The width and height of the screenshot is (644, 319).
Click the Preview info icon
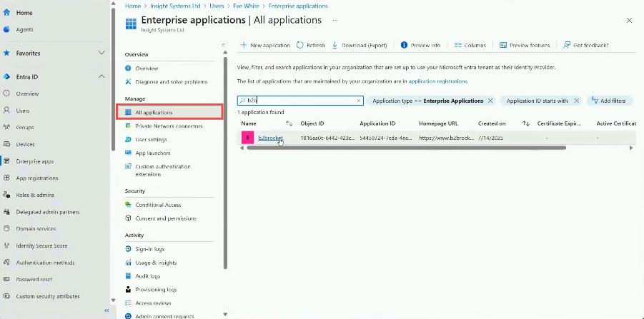(x=405, y=45)
